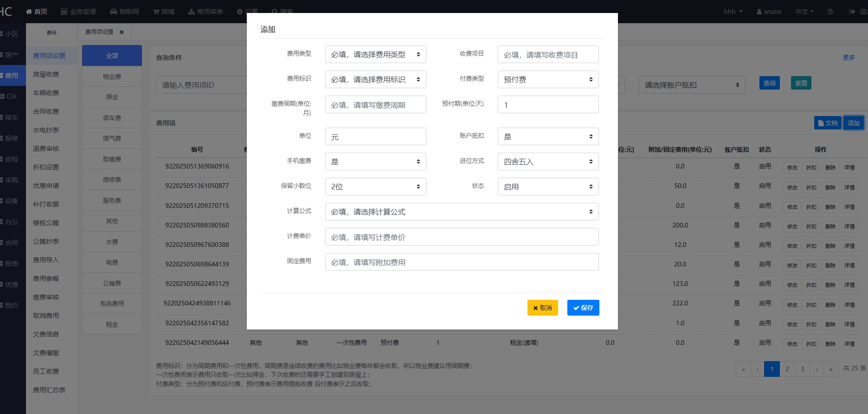The height and width of the screenshot is (414, 868).
Task: Select 物业费 fee category
Action: [x=112, y=77]
